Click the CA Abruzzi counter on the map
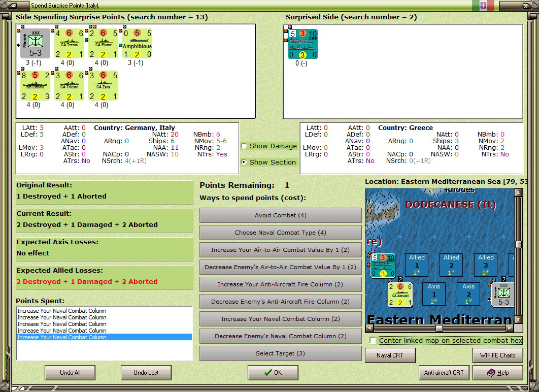The image size is (539, 392). click(x=400, y=295)
